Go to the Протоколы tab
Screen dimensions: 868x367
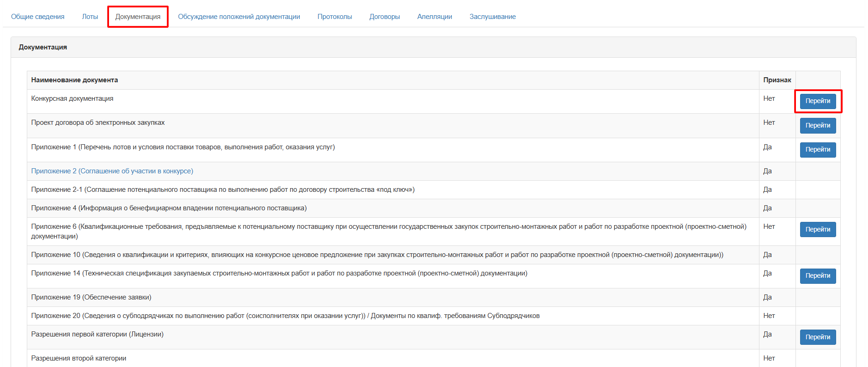coord(334,17)
